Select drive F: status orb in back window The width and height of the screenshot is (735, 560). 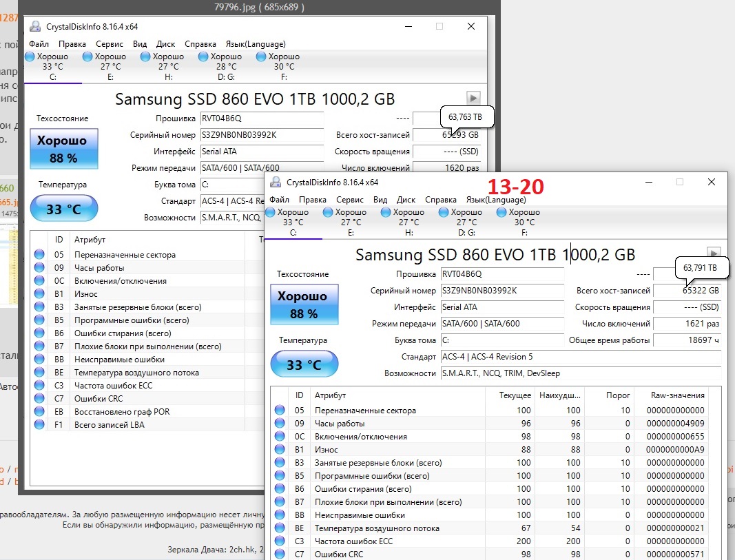coord(261,56)
